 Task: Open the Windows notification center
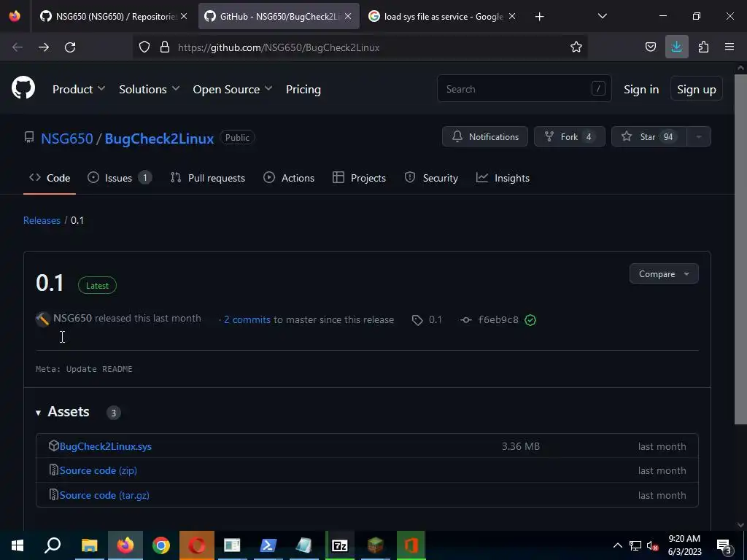[x=724, y=545]
